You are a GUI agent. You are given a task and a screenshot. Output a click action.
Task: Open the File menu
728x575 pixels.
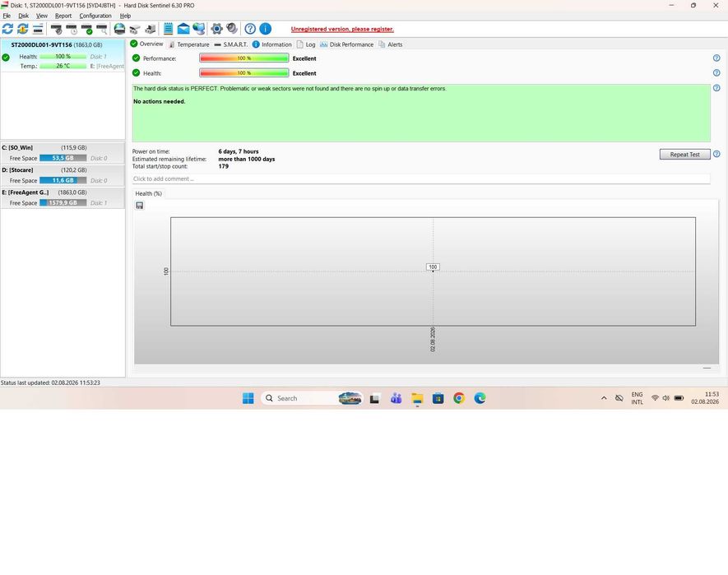(x=7, y=16)
